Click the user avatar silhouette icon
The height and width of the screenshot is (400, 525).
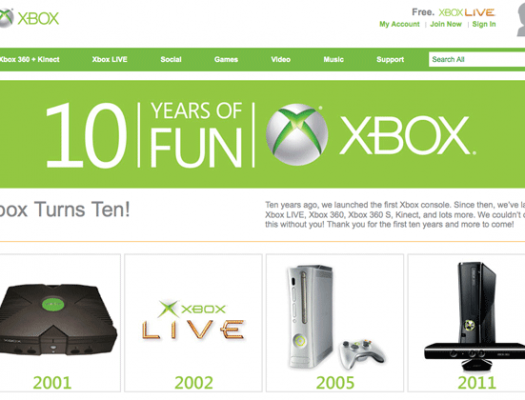click(521, 19)
